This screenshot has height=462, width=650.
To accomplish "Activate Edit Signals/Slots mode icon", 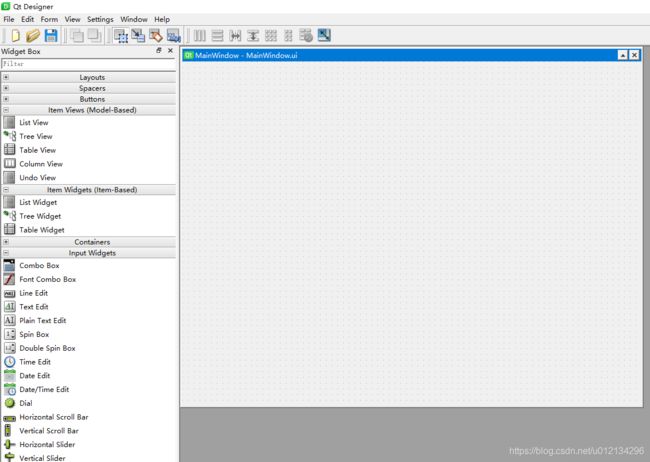I will [138, 36].
